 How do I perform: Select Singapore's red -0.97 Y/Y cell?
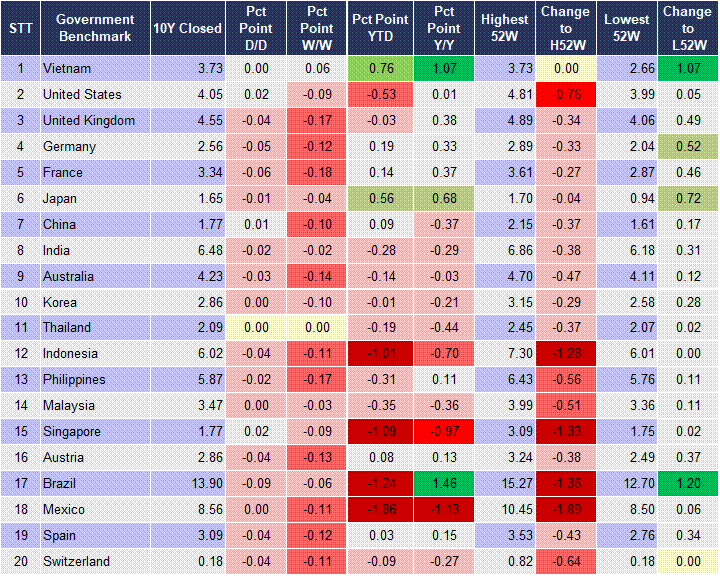pos(442,432)
